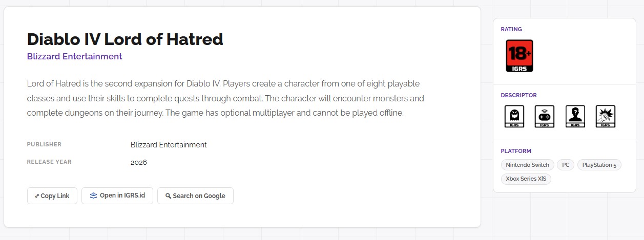The width and height of the screenshot is (644, 240).
Task: Open this game in IGRS.id
Action: point(117,195)
